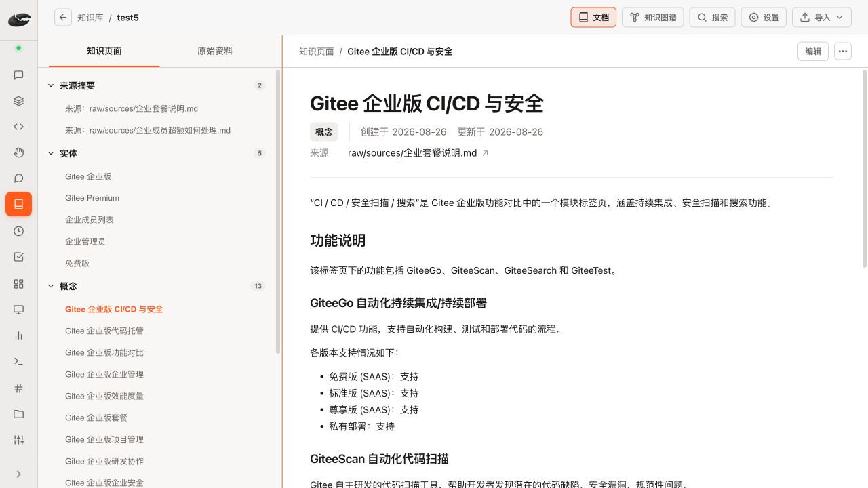Click the raised hand icon in sidebar
Viewport: 868px width, 488px height.
click(x=19, y=152)
